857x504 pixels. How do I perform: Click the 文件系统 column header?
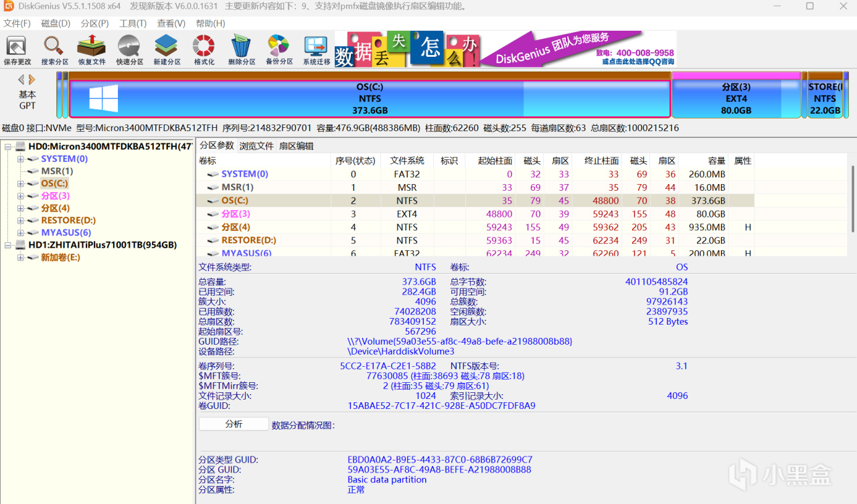407,161
